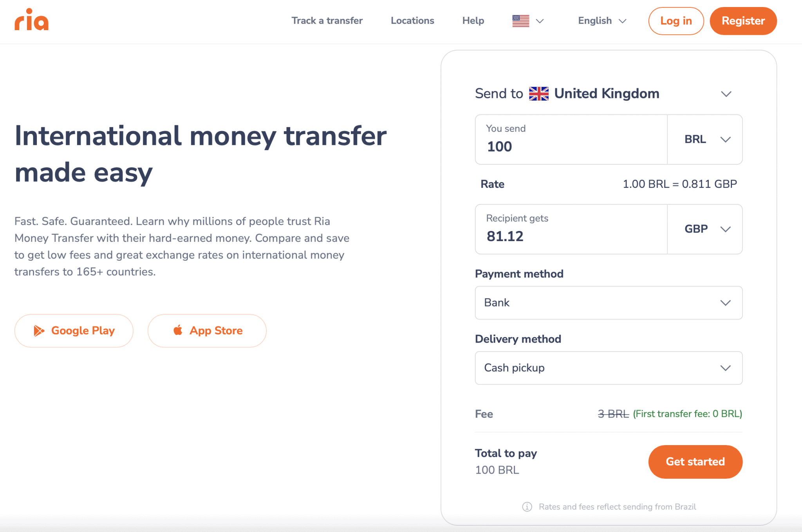The height and width of the screenshot is (532, 802).
Task: Open the BRL currency dropdown
Action: [x=705, y=139]
